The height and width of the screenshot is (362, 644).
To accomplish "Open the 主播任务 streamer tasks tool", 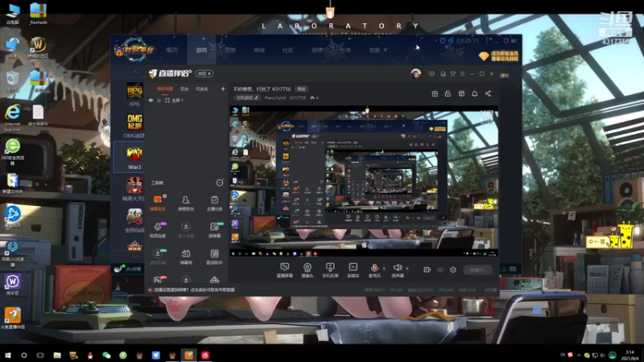I will coord(214,203).
